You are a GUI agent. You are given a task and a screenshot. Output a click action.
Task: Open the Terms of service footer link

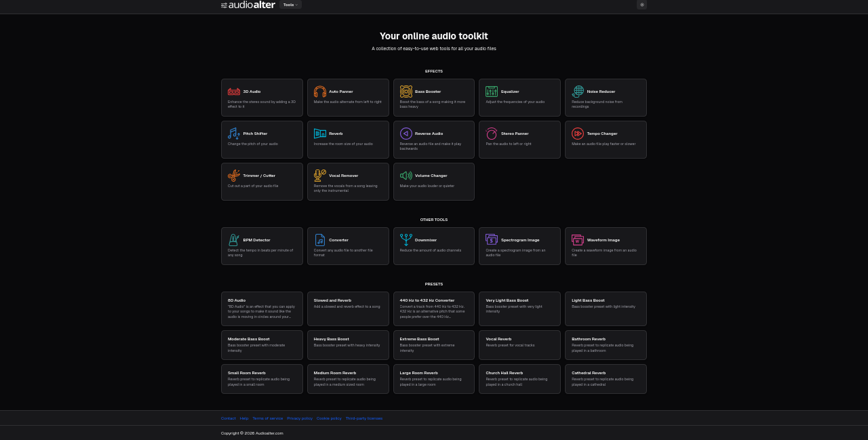click(x=268, y=418)
